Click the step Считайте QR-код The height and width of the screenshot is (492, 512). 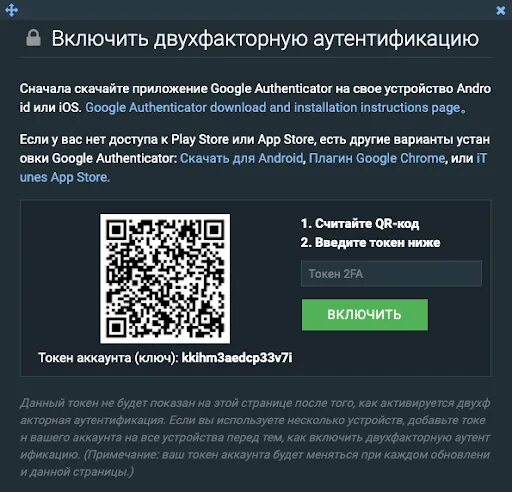pyautogui.click(x=360, y=224)
